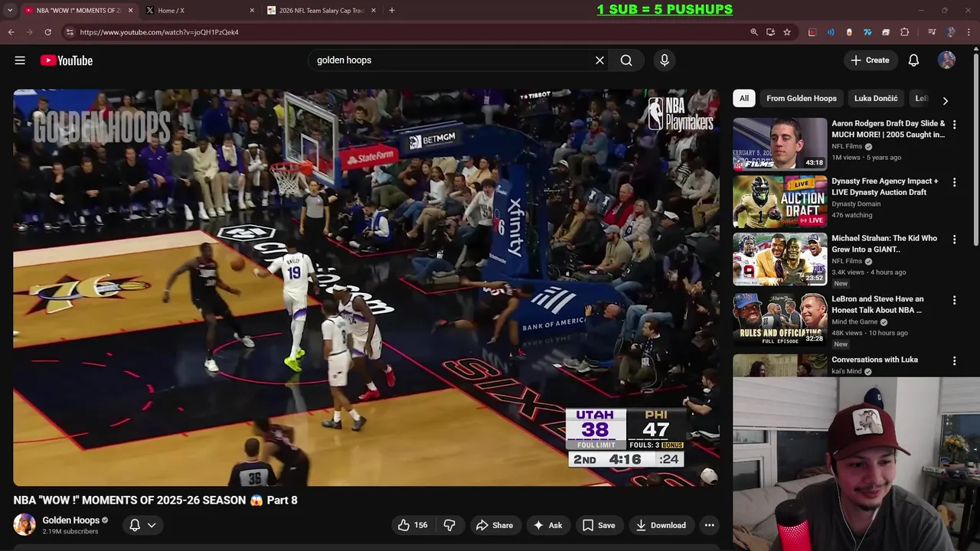The image size is (980, 551).
Task: Open the Golden Hoops channel name
Action: 71,520
